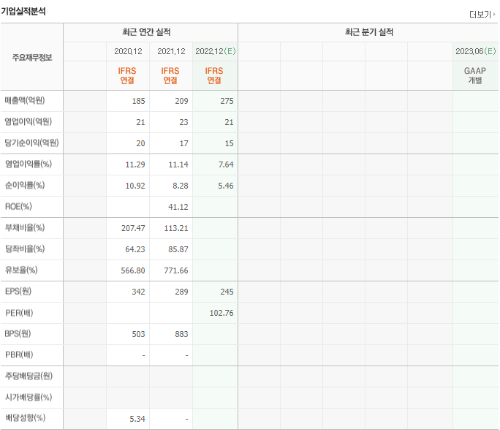The image size is (500, 430).
Task: Select reserve ratio value 566.80
Action: point(133,271)
